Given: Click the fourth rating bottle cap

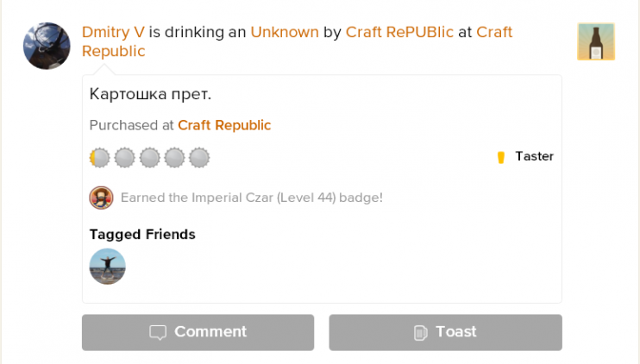Looking at the screenshot, I should point(175,157).
